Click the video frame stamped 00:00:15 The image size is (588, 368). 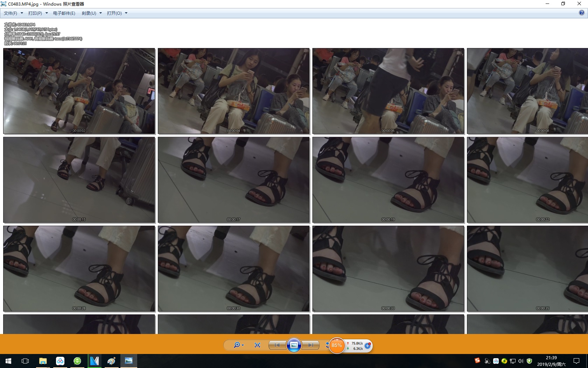79,180
